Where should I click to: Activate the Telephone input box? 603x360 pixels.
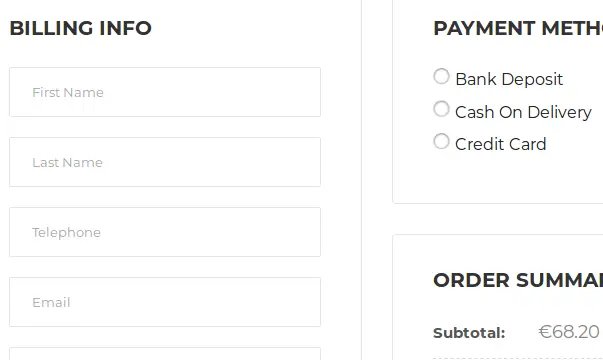point(165,232)
